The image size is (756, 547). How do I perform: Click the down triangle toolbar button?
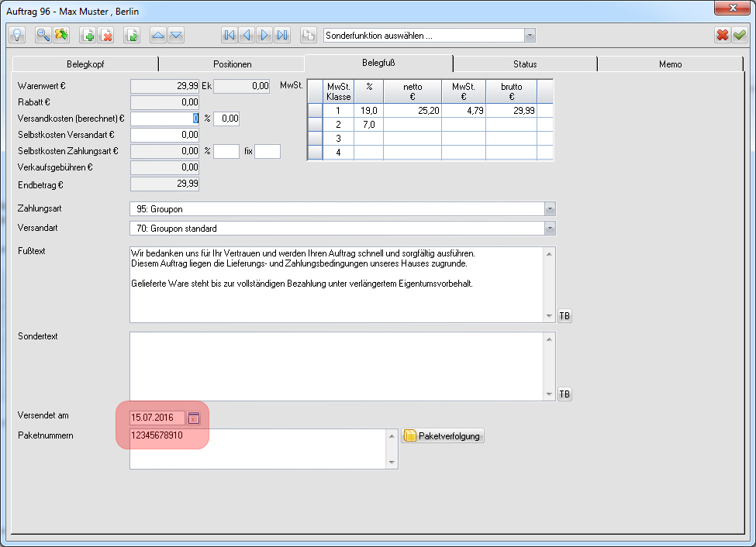176,35
